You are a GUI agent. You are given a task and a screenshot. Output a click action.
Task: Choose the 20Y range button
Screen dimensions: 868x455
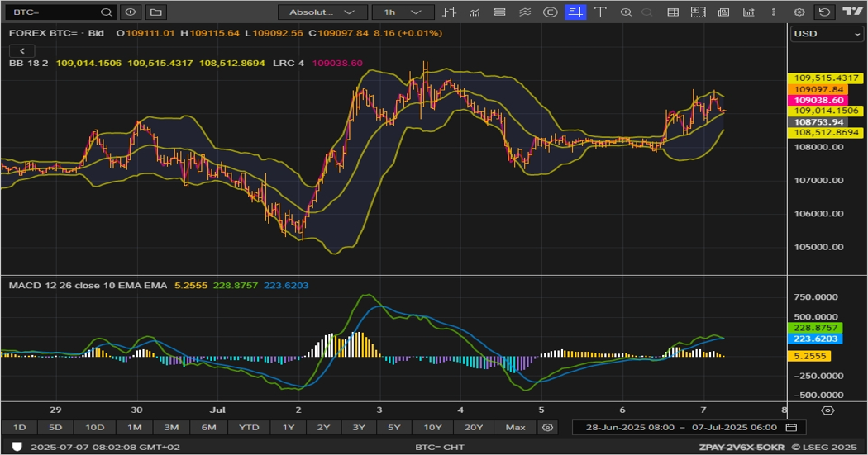point(474,428)
